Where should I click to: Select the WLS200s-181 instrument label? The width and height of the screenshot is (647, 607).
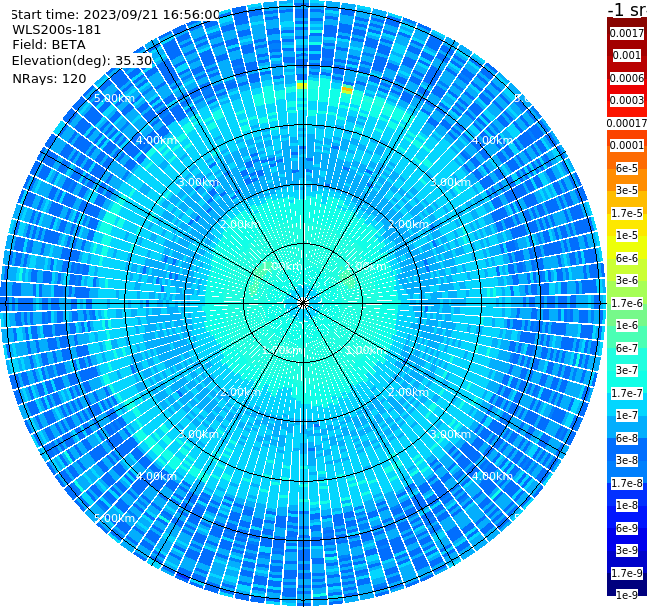pos(57,30)
